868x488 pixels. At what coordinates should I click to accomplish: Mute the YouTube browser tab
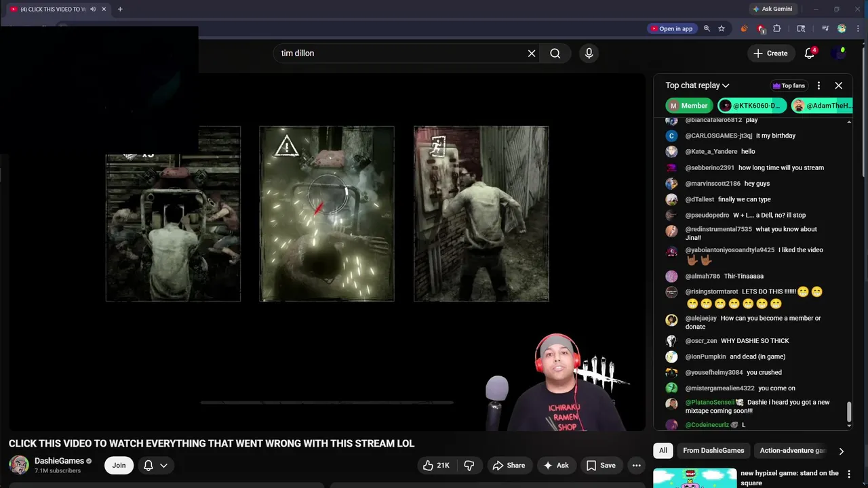[93, 9]
